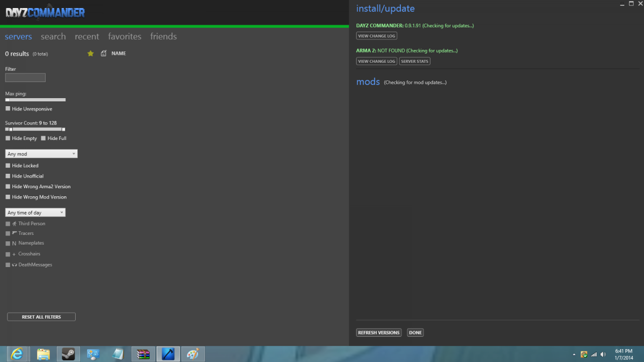Switch to the favorites tab
Image resolution: width=644 pixels, height=362 pixels.
point(125,36)
